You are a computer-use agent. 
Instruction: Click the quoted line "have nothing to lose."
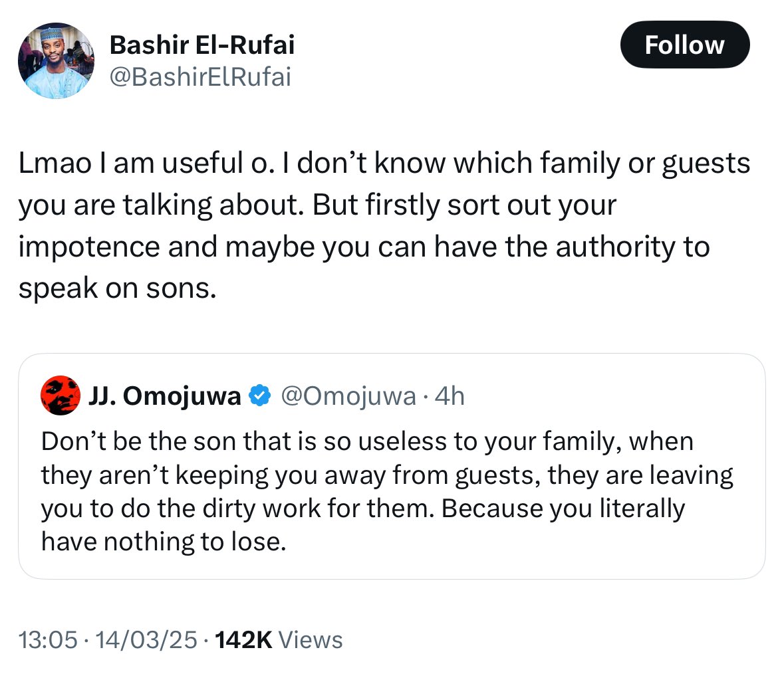pyautogui.click(x=164, y=542)
